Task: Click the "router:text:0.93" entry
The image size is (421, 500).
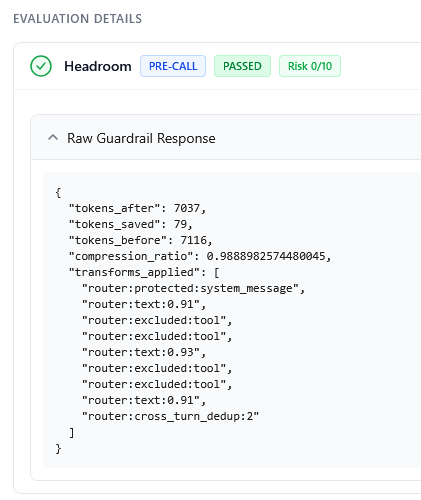Action: (x=144, y=352)
